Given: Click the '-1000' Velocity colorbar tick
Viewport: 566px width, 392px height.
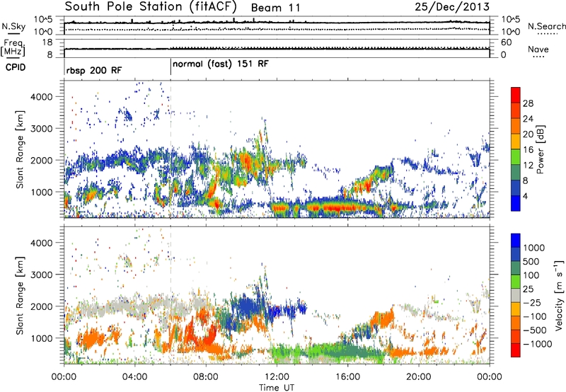Looking at the screenshot, I should pos(538,344).
